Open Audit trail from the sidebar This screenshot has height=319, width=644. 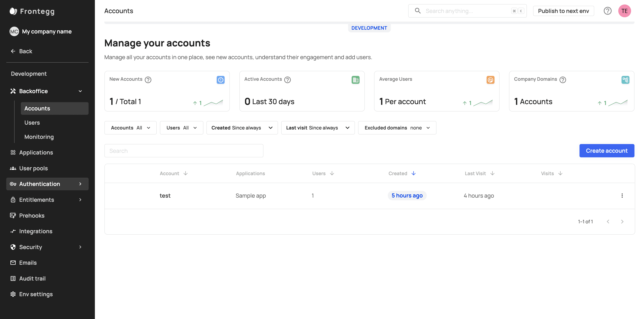click(32, 279)
